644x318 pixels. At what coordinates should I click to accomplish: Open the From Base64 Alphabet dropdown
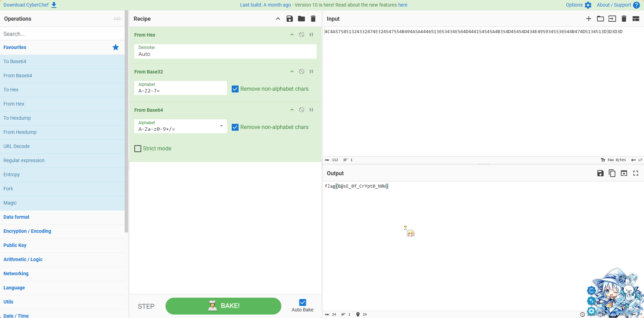(221, 126)
